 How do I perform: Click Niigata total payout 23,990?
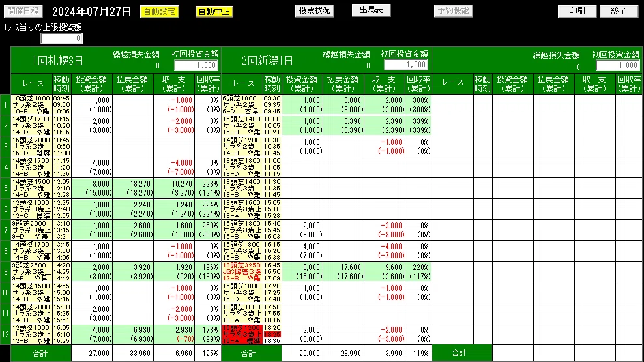pos(350,354)
